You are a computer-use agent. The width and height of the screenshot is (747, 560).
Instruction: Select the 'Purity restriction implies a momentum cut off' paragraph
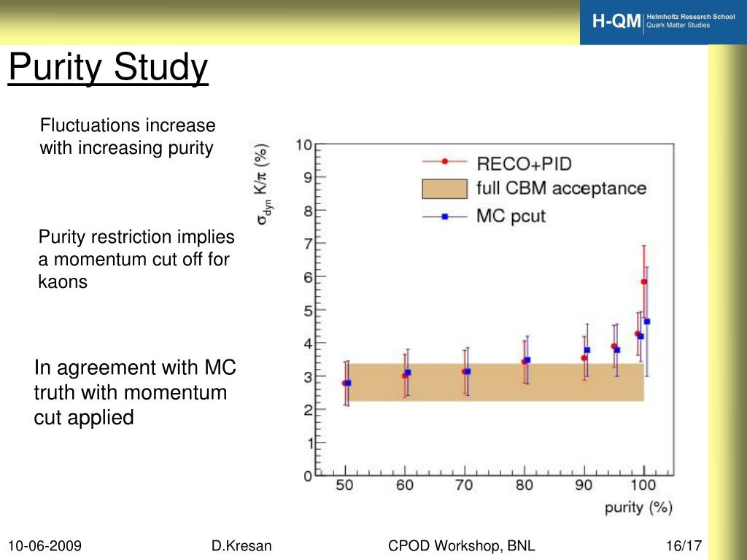pyautogui.click(x=136, y=259)
